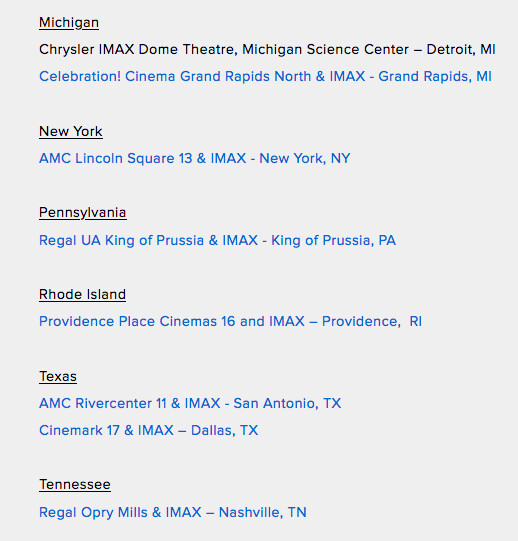This screenshot has height=541, width=518.
Task: Click the Rhode Island state heading
Action: pyautogui.click(x=82, y=295)
